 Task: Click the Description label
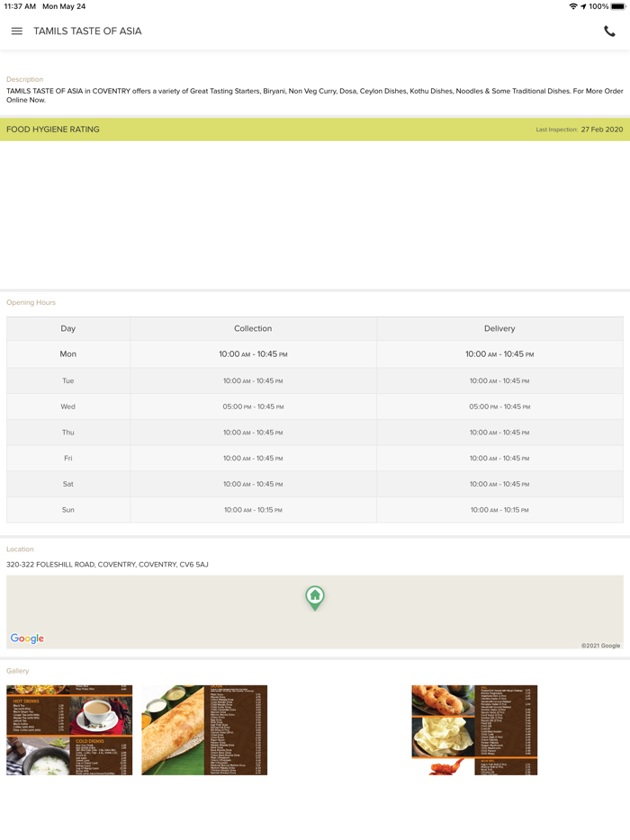pyautogui.click(x=24, y=79)
